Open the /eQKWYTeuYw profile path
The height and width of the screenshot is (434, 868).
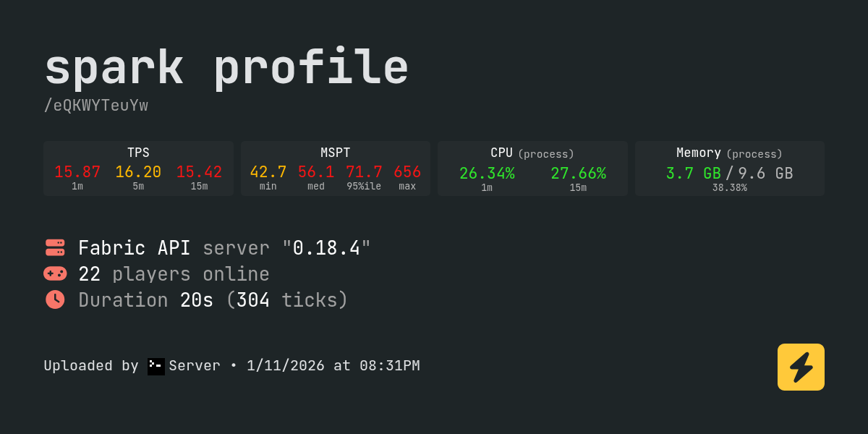96,106
